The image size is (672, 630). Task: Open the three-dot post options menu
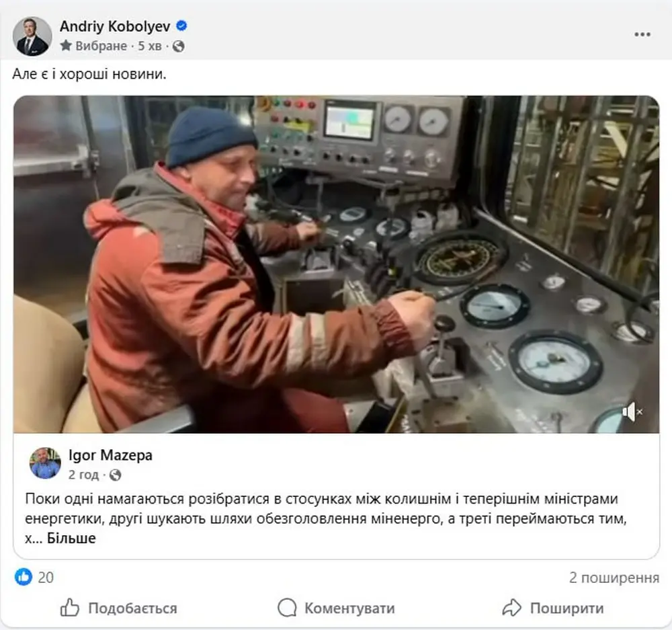click(642, 34)
